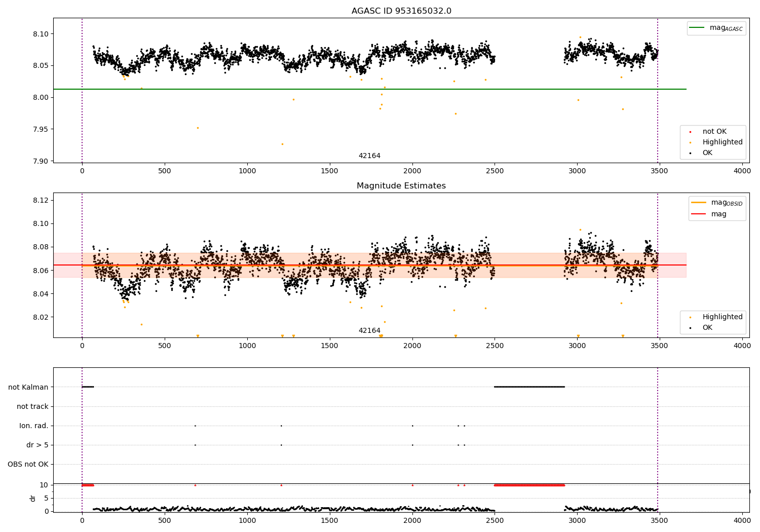Click the 'dr > 5' axis label
Screen dimensions: 760x532
37,445
